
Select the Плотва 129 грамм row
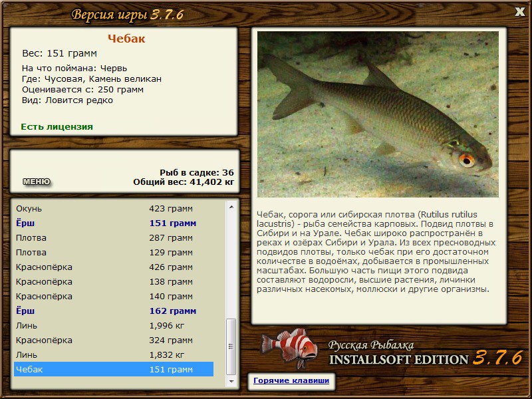pos(114,252)
